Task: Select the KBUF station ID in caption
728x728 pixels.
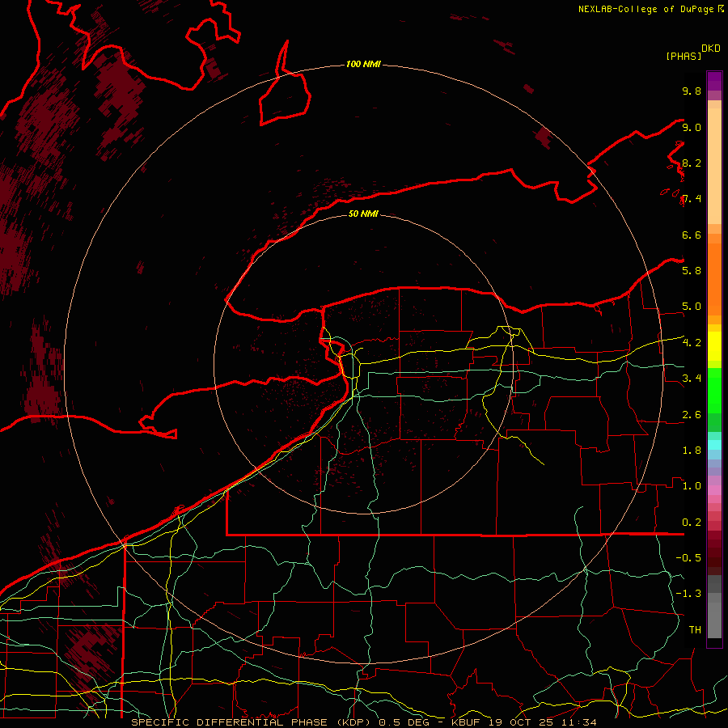Action: (x=464, y=722)
